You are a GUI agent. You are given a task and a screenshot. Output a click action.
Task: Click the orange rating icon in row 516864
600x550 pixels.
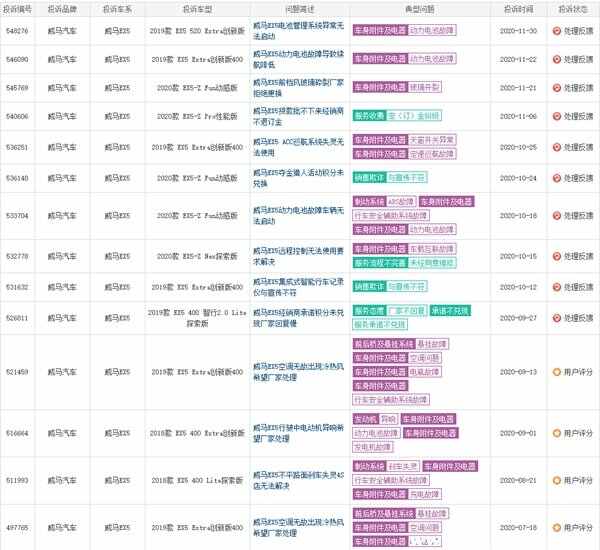pos(557,433)
